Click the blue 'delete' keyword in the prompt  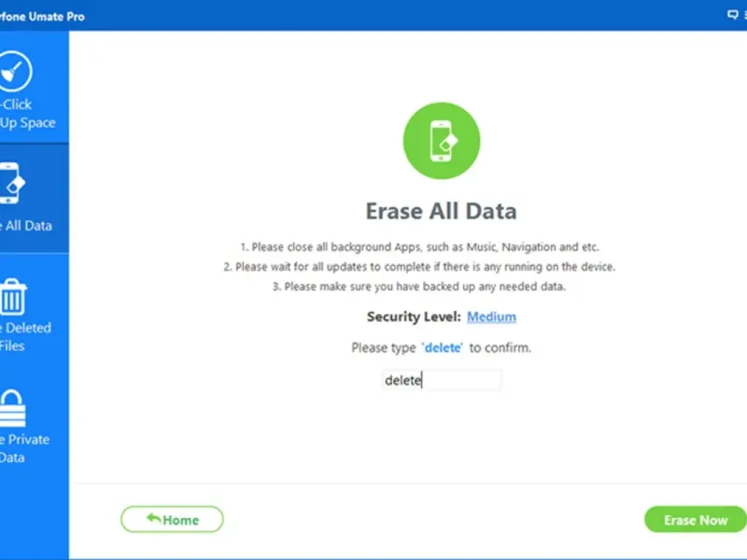point(444,347)
